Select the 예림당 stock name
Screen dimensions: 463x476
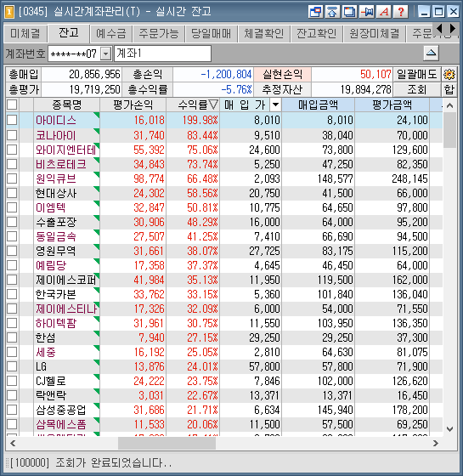pos(51,265)
